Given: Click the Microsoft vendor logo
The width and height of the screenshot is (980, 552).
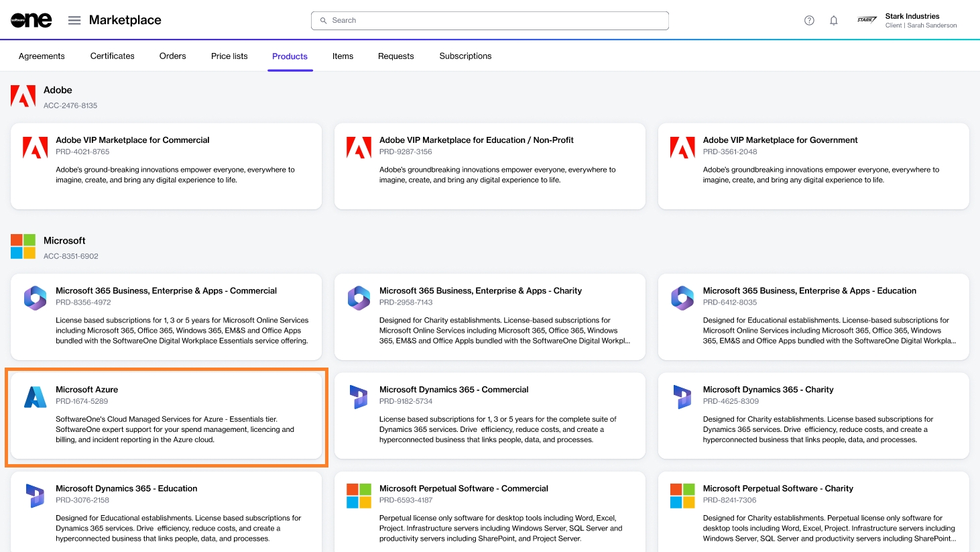Looking at the screenshot, I should coord(23,247).
